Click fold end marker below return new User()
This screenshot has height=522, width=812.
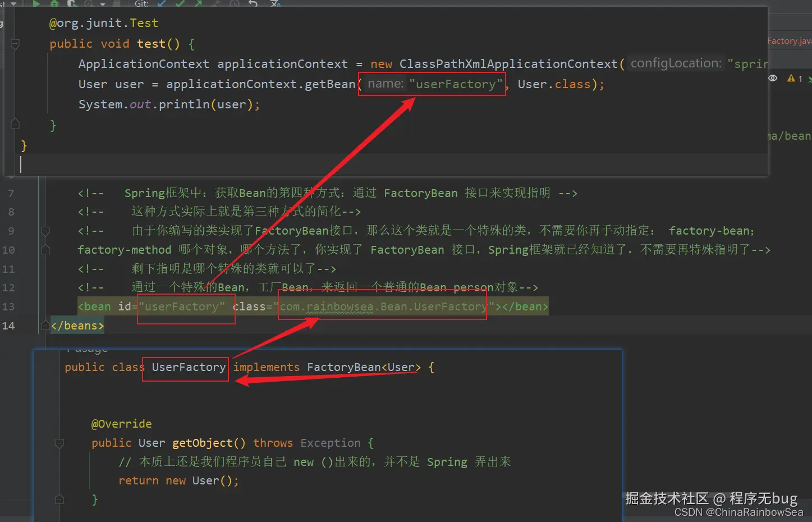pyautogui.click(x=59, y=499)
